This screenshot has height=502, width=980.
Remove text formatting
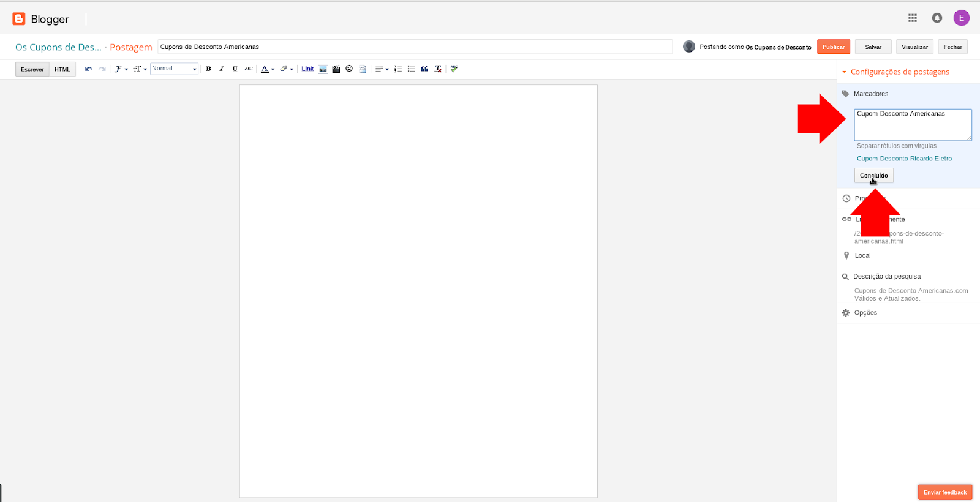(439, 69)
